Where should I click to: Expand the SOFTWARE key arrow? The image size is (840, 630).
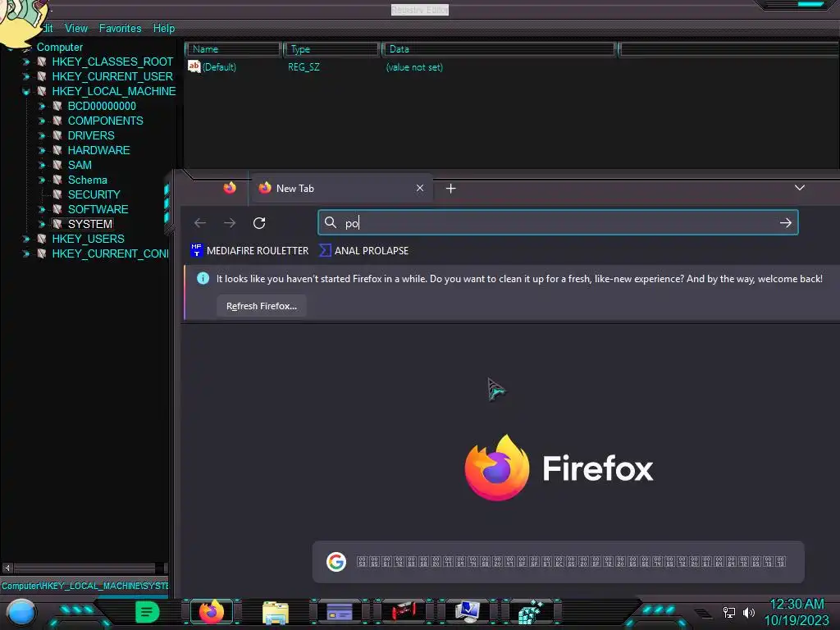click(42, 209)
